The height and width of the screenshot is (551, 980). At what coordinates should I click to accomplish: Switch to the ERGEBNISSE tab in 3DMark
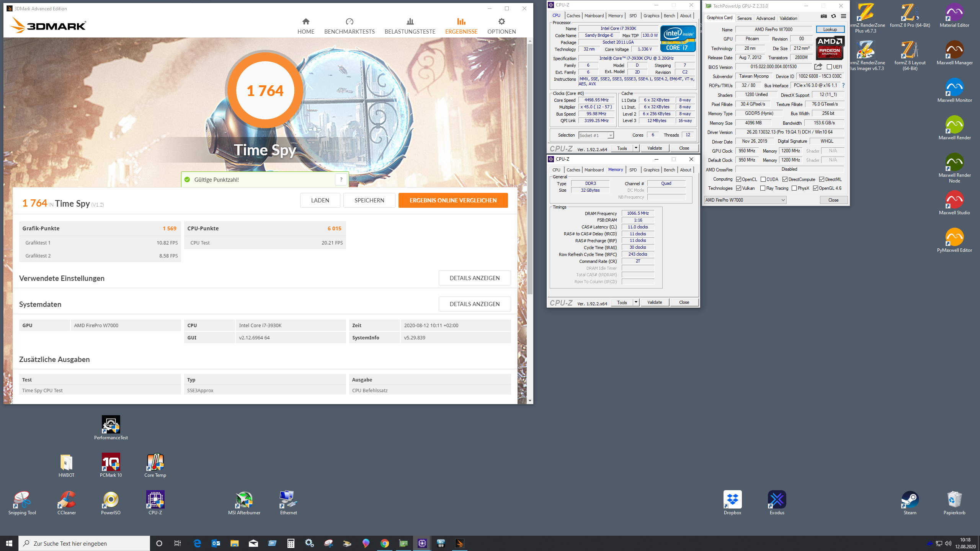pyautogui.click(x=461, y=26)
